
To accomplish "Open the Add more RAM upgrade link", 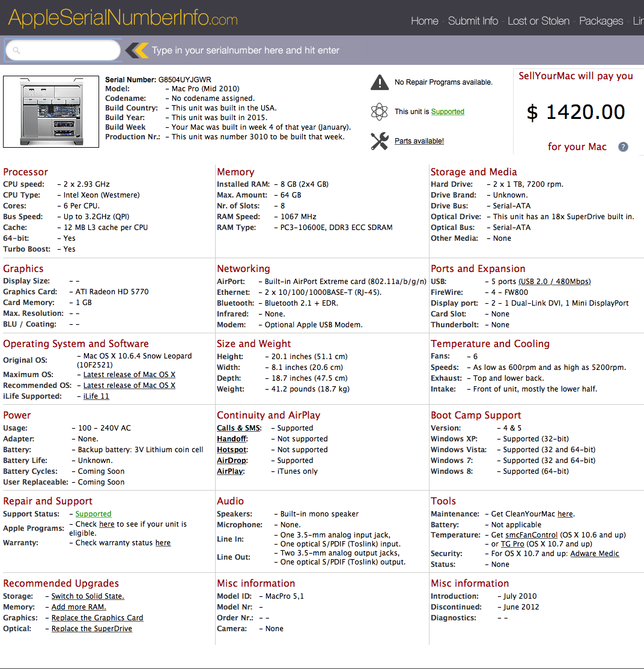I will 79,607.
